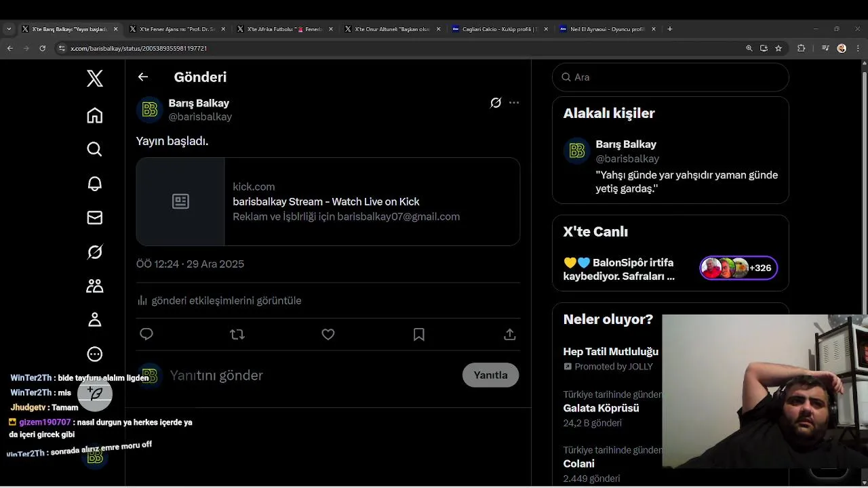Click the post timestamp ÖÖ 12:24 · 29 Ara 2025
Screen dimensions: 868x488
(x=190, y=264)
